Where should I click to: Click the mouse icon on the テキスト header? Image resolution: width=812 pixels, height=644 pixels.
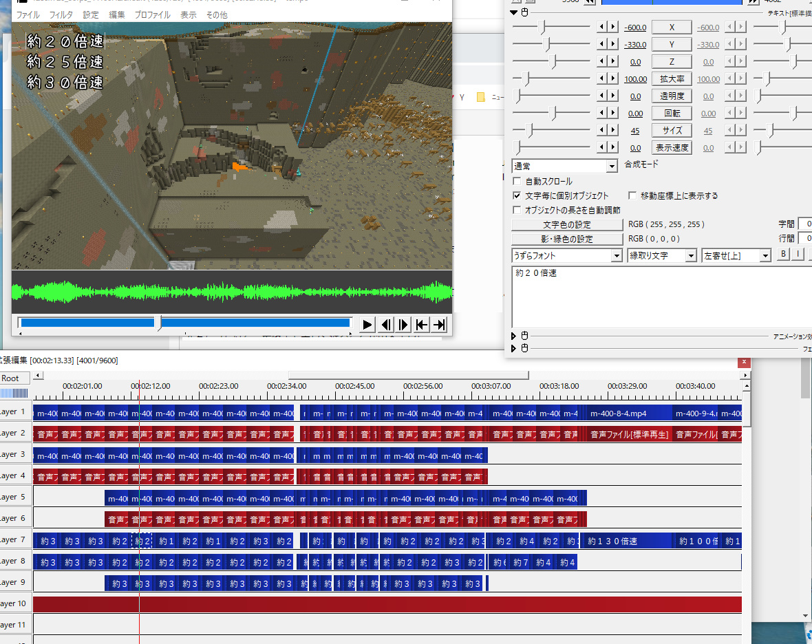click(x=524, y=12)
